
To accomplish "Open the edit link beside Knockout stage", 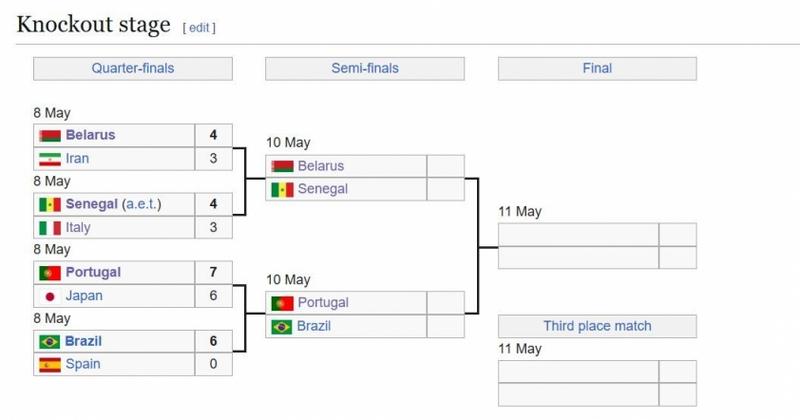I will (199, 28).
